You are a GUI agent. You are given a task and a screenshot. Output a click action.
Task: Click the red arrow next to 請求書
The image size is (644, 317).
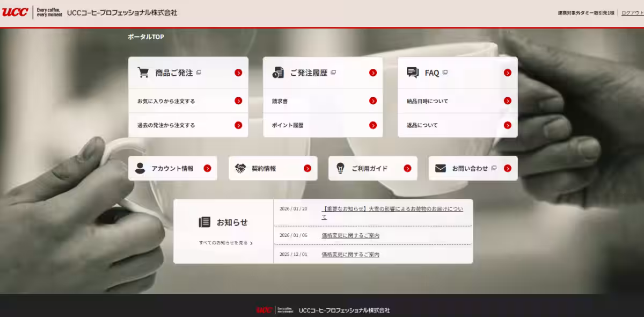(374, 100)
